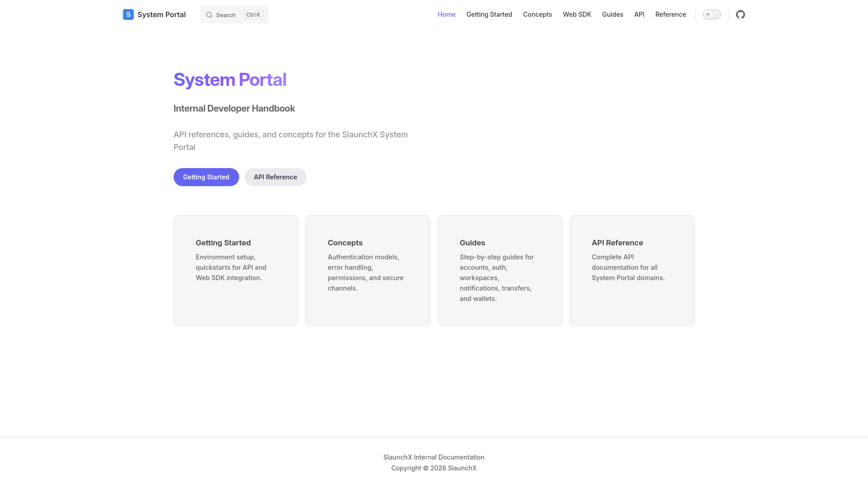Viewport: 868px width, 488px height.
Task: Select Web SDK nav item
Action: [x=577, y=14]
